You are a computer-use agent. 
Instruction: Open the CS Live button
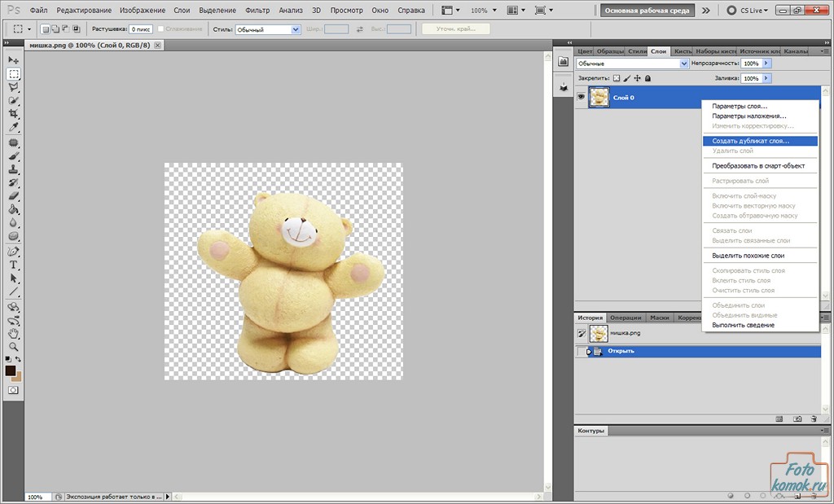click(x=746, y=11)
